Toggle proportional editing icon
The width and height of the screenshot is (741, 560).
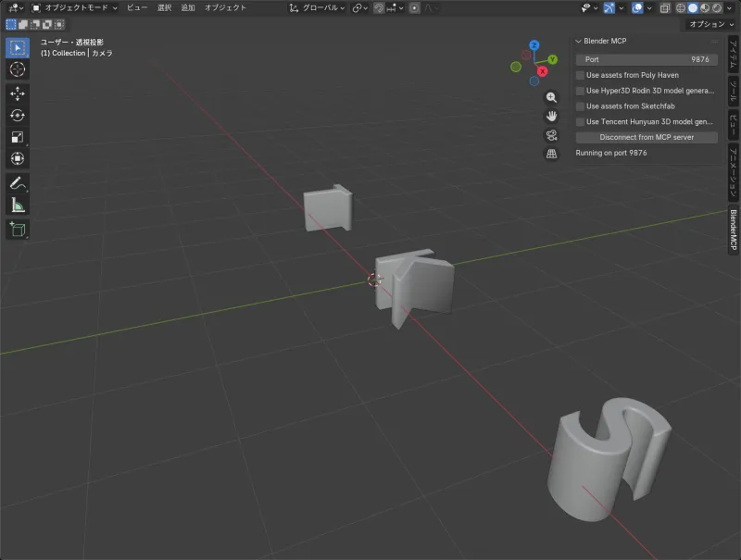click(x=414, y=8)
